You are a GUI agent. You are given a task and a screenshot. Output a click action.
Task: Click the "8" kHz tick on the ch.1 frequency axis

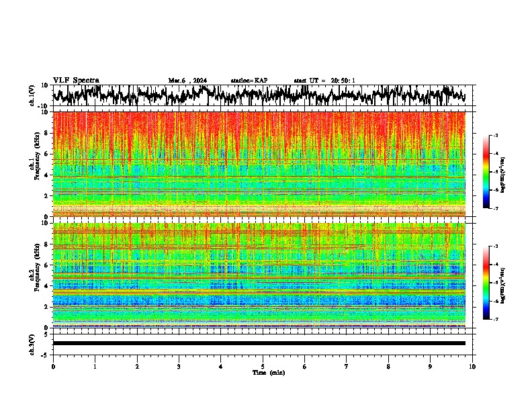pyautogui.click(x=46, y=133)
